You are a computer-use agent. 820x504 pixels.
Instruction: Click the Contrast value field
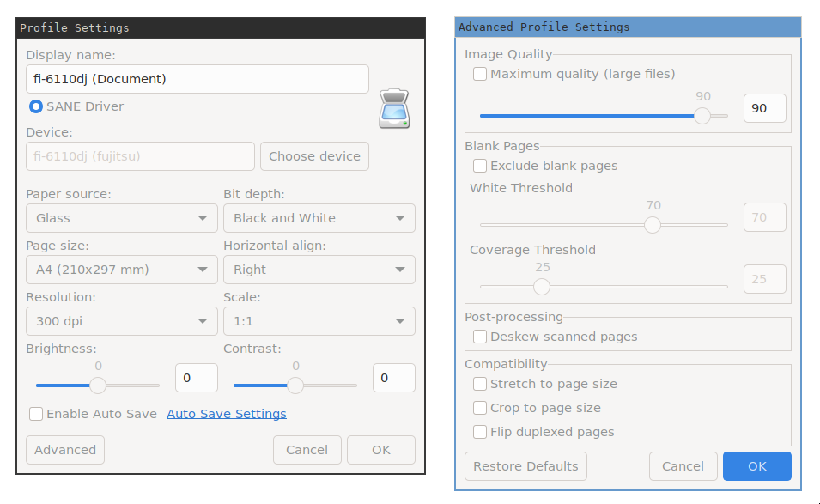click(393, 378)
